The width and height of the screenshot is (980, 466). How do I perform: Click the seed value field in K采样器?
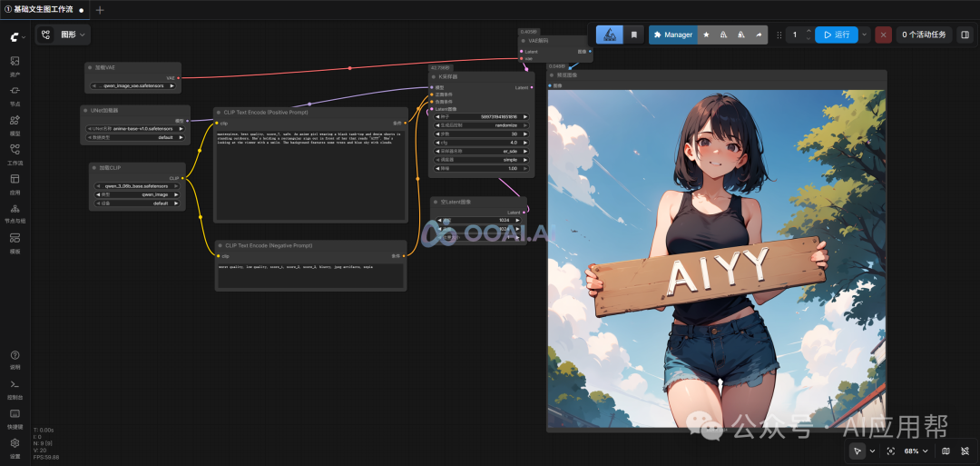481,116
